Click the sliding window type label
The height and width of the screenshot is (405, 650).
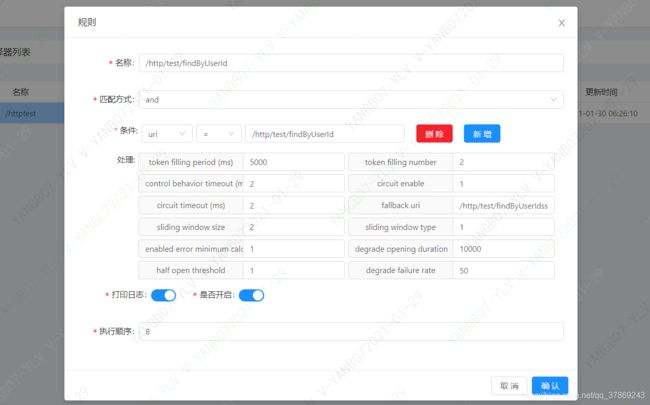click(x=400, y=227)
